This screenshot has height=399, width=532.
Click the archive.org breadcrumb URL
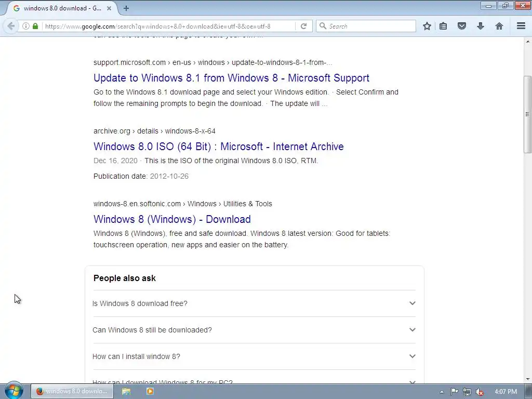(x=154, y=131)
